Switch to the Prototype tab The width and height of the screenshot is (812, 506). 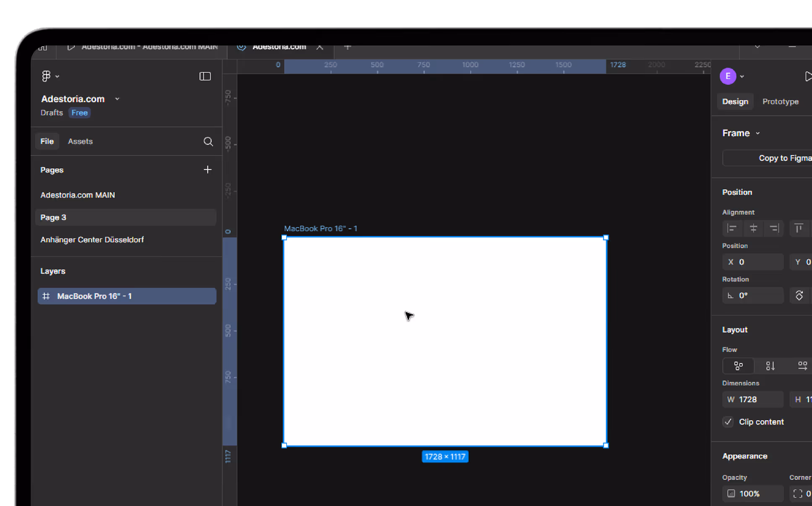tap(780, 102)
